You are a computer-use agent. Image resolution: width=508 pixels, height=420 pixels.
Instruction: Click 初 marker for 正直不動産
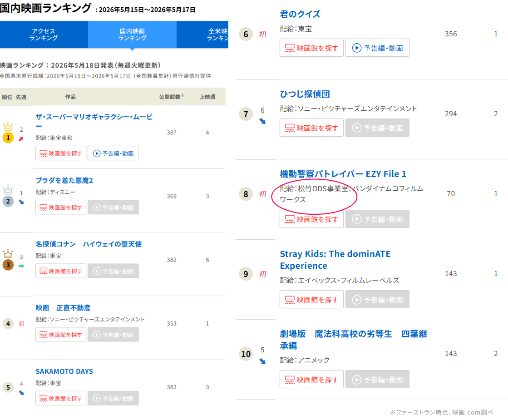(x=21, y=323)
